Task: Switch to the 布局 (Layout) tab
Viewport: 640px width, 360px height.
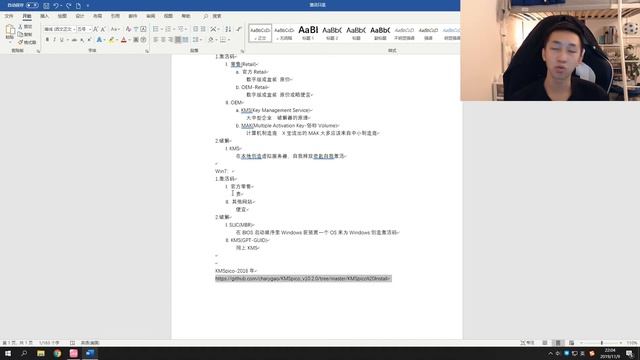Action: pyautogui.click(x=98, y=16)
